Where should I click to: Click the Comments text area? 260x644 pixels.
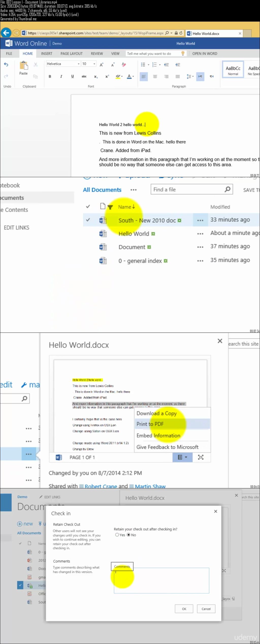pos(161,581)
